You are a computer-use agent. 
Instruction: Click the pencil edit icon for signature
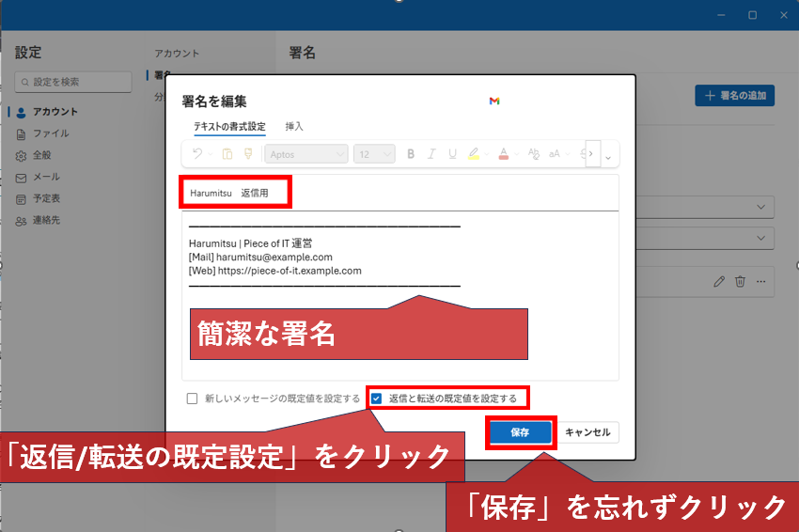click(x=719, y=281)
